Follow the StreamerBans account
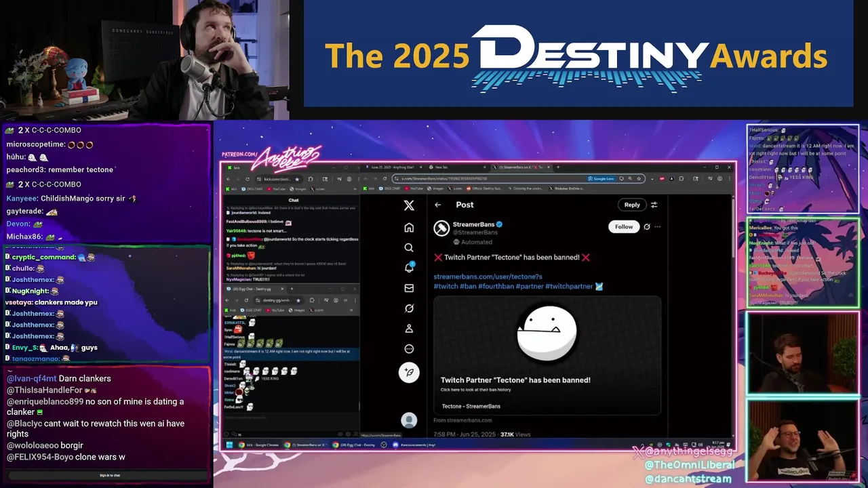The height and width of the screenshot is (488, 868). [x=624, y=227]
